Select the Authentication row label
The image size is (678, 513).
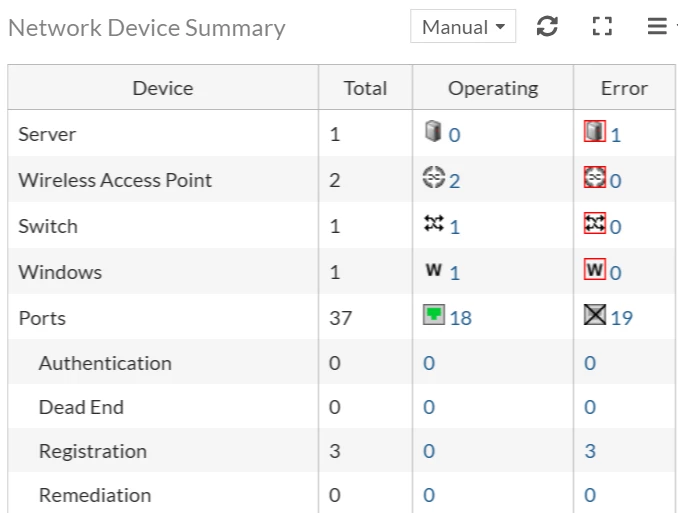coord(106,363)
